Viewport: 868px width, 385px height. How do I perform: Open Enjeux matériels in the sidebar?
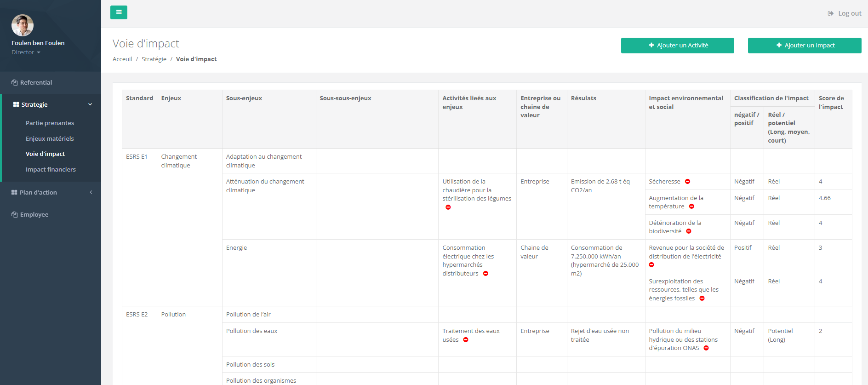(50, 138)
